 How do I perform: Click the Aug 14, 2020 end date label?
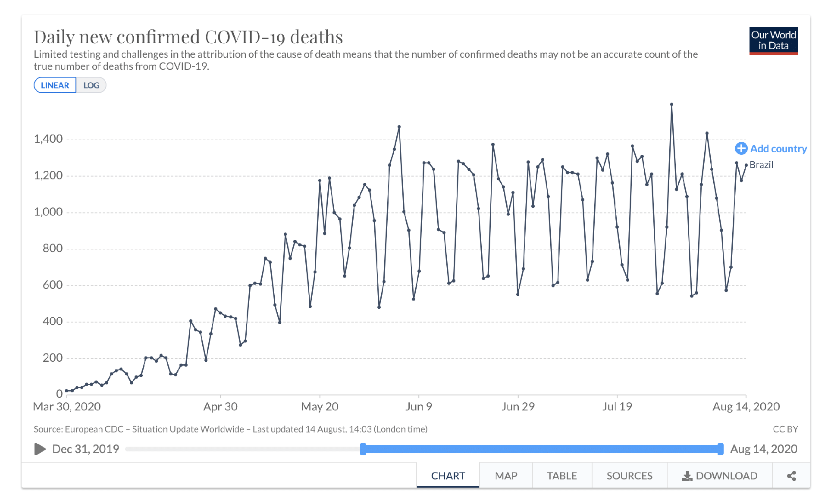click(763, 449)
